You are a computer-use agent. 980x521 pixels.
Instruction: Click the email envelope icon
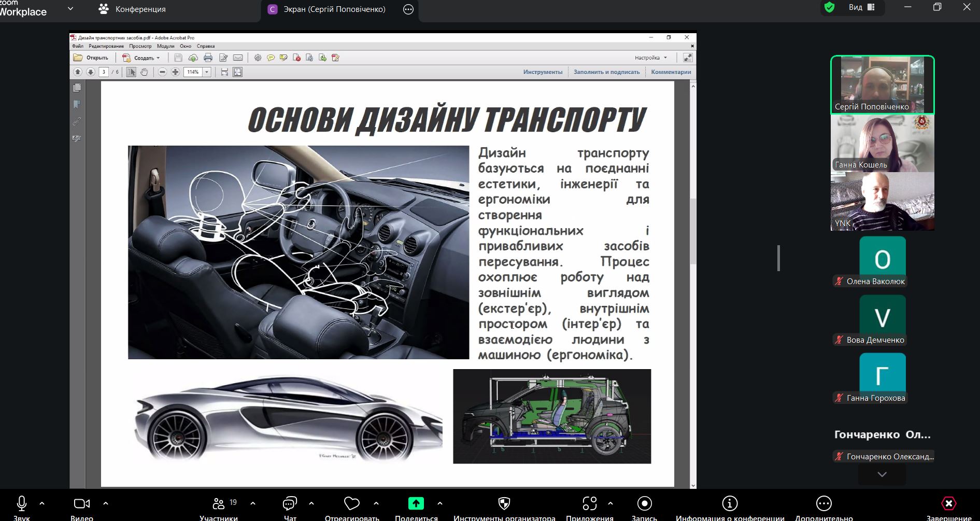(238, 58)
